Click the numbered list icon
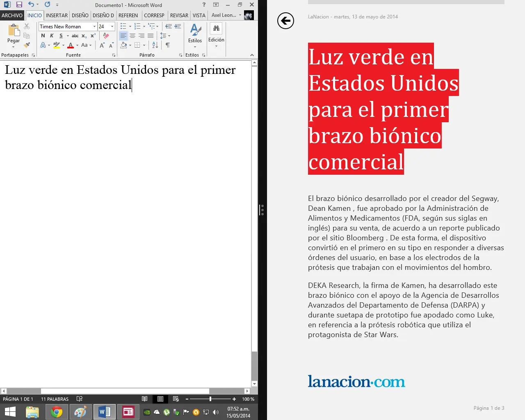525x420 pixels. click(x=137, y=26)
